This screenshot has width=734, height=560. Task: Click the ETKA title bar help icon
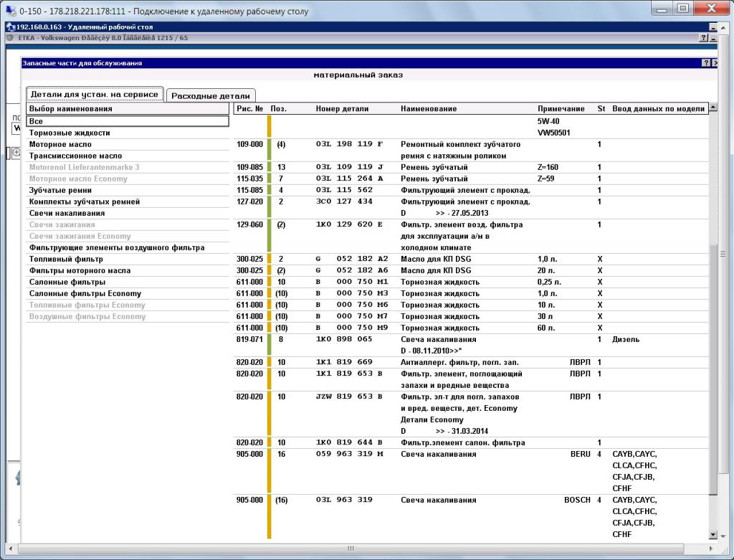704,38
